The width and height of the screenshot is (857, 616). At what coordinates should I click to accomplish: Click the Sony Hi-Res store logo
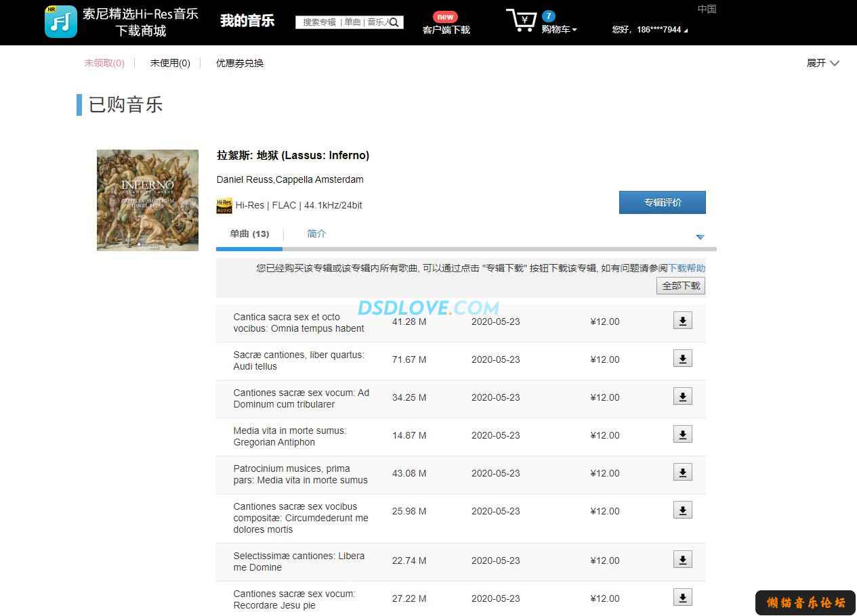[x=61, y=22]
